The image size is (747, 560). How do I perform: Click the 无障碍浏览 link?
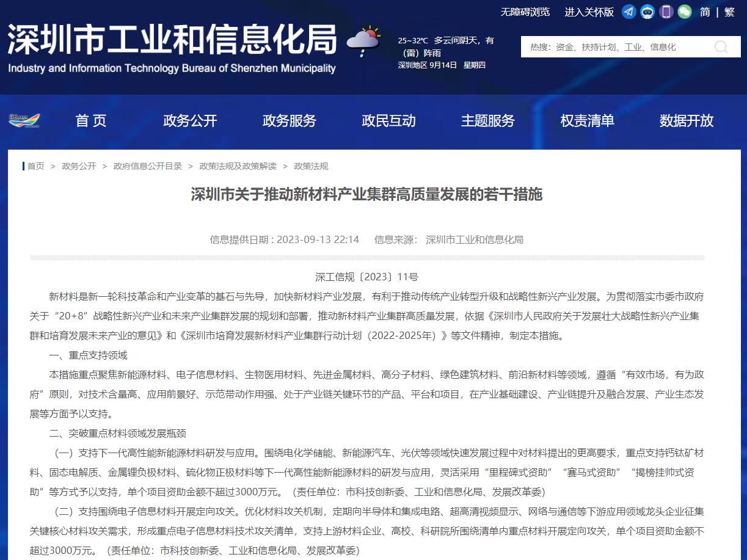tap(525, 12)
